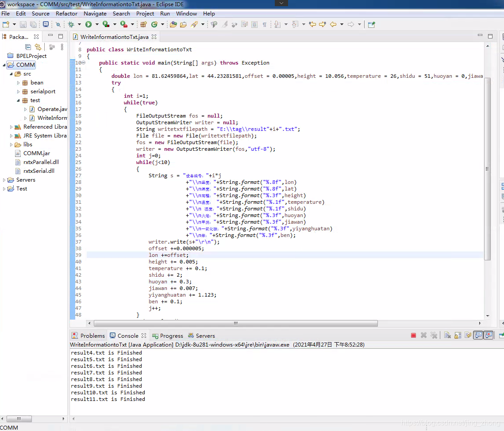Click Last Edit Location arrow icon
The width and height of the screenshot is (504, 431).
(x=312, y=24)
